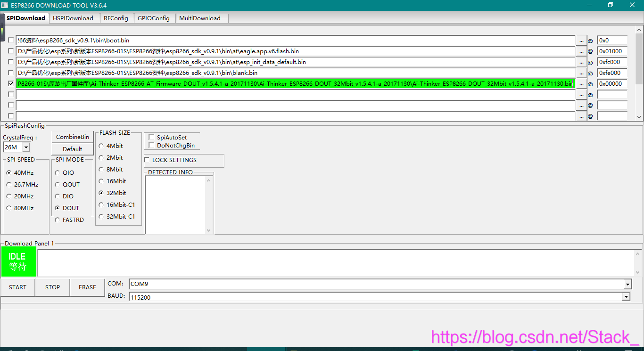Viewport: 644px width, 351px height.
Task: Select the SPIDownload tab
Action: 26,18
